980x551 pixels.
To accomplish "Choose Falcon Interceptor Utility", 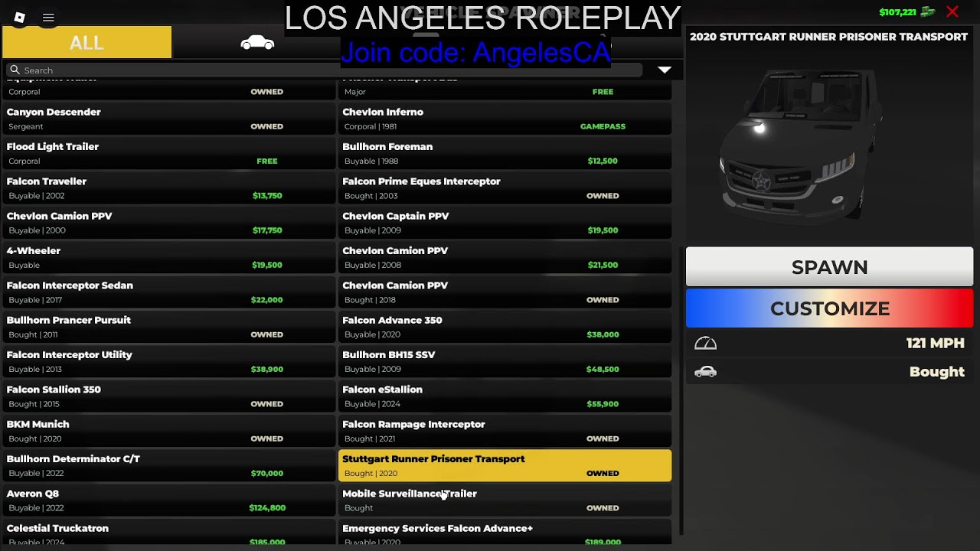I will click(169, 361).
